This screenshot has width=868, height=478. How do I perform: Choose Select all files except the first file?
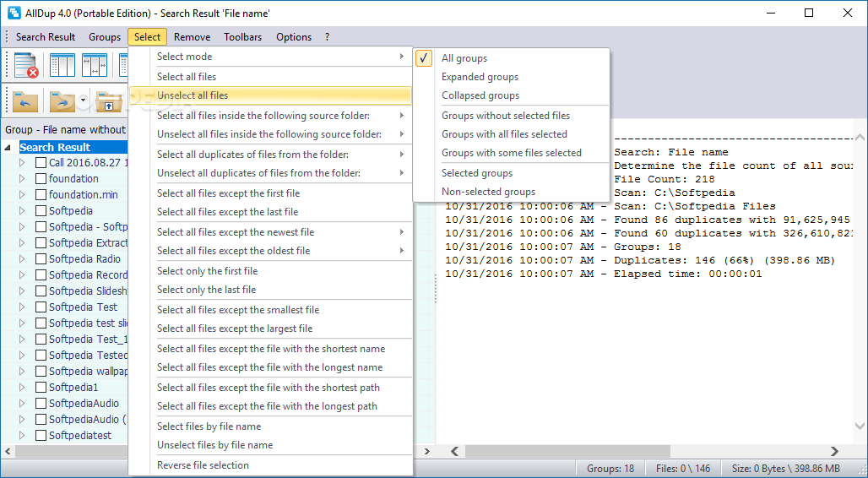pyautogui.click(x=271, y=193)
